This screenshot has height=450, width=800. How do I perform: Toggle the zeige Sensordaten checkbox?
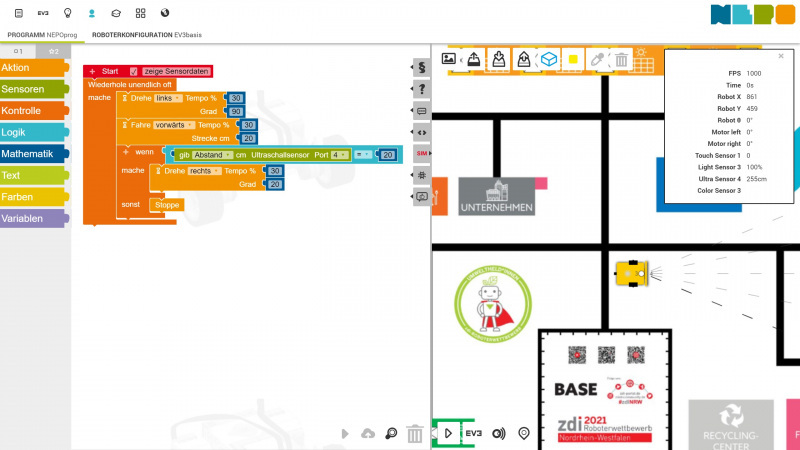[133, 71]
